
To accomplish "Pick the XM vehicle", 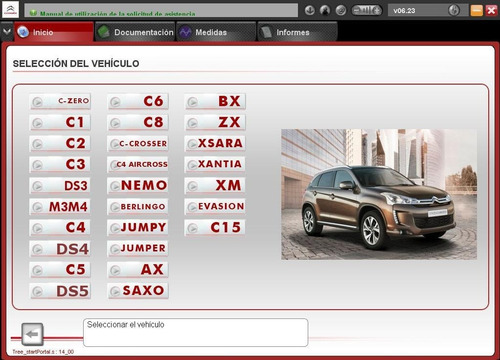I will coord(215,185).
